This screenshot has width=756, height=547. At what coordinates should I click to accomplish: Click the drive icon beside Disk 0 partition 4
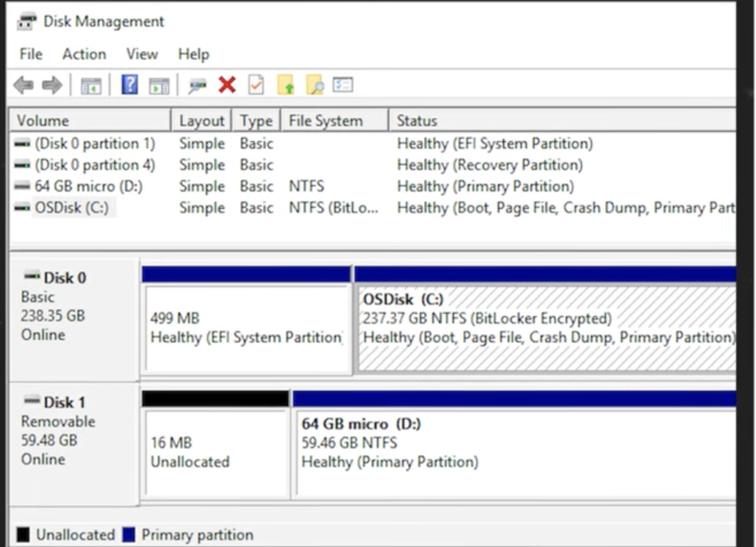pos(22,165)
